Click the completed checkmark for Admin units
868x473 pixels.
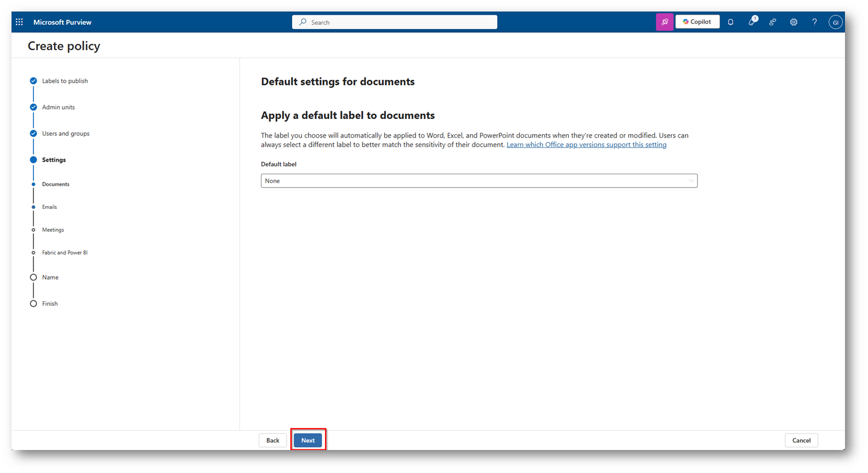click(x=33, y=107)
